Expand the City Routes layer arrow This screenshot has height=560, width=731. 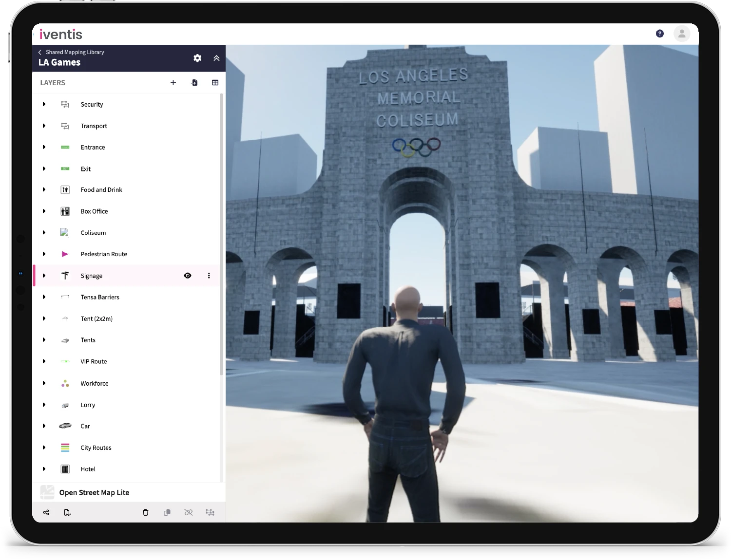coord(44,448)
